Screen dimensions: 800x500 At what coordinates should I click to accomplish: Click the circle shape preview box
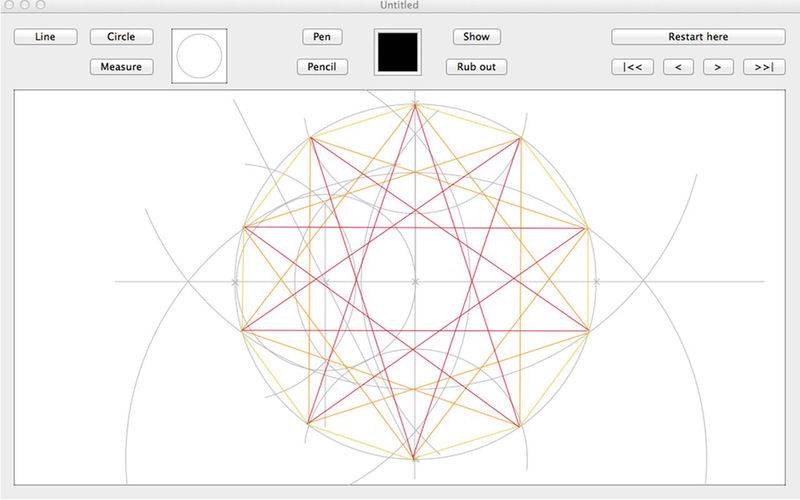point(199,55)
